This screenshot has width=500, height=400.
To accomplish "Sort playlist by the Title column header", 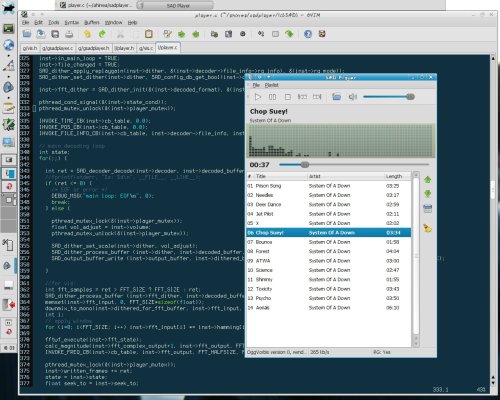I will [x=280, y=176].
